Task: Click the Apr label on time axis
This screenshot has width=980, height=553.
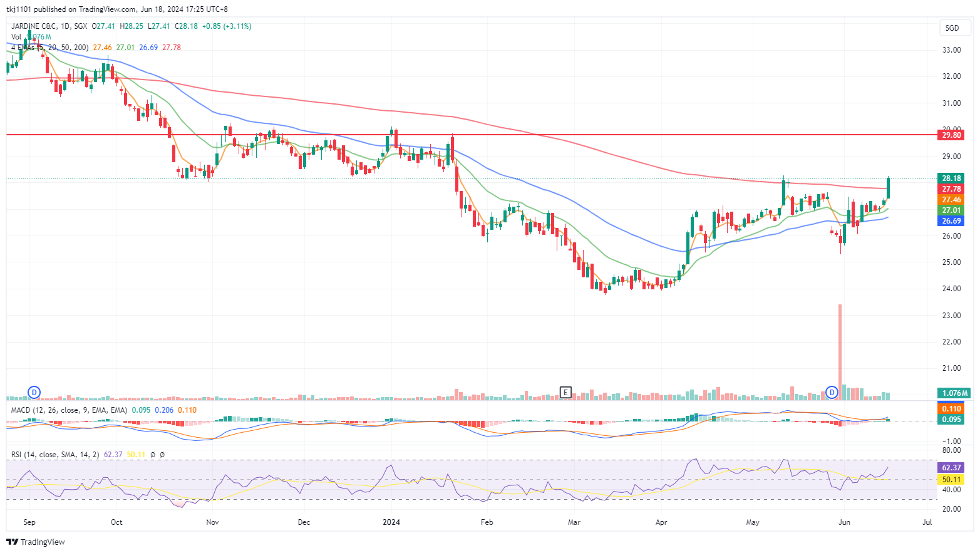Action: click(x=661, y=522)
